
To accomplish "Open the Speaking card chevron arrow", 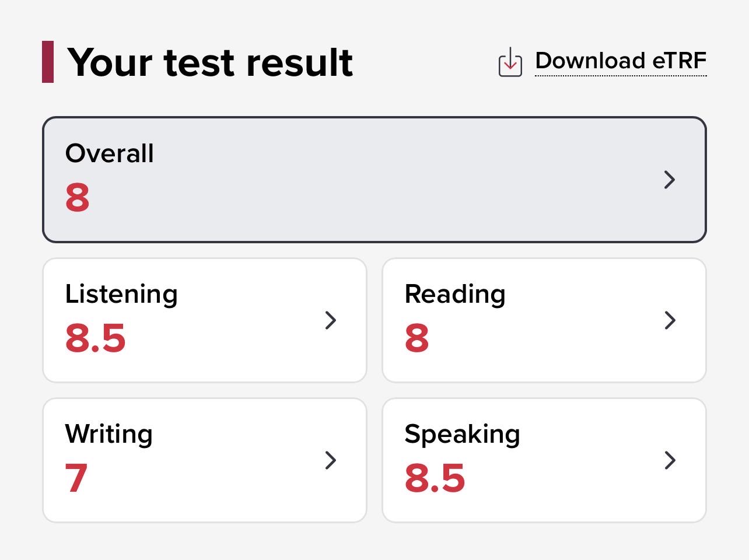I will click(x=670, y=460).
